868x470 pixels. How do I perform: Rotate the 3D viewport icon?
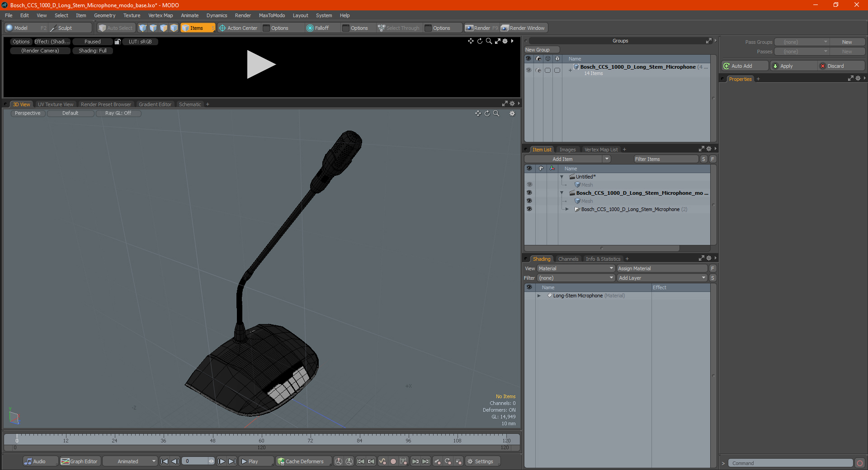pos(487,113)
